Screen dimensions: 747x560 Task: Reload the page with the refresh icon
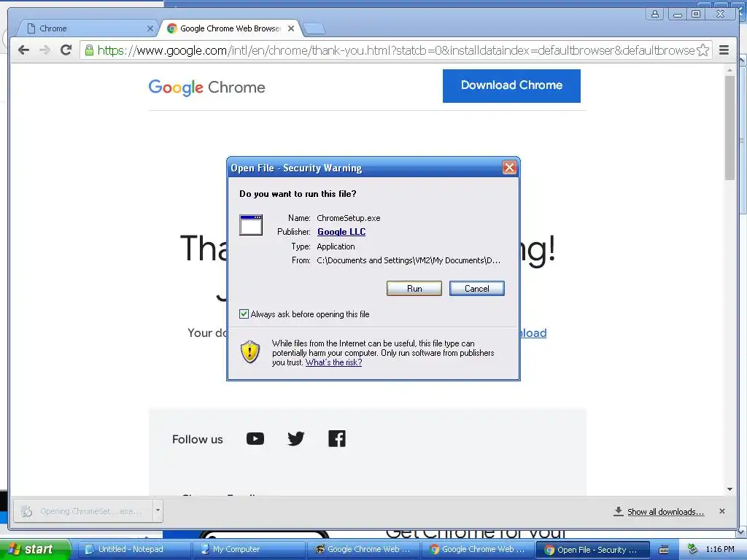coord(66,50)
